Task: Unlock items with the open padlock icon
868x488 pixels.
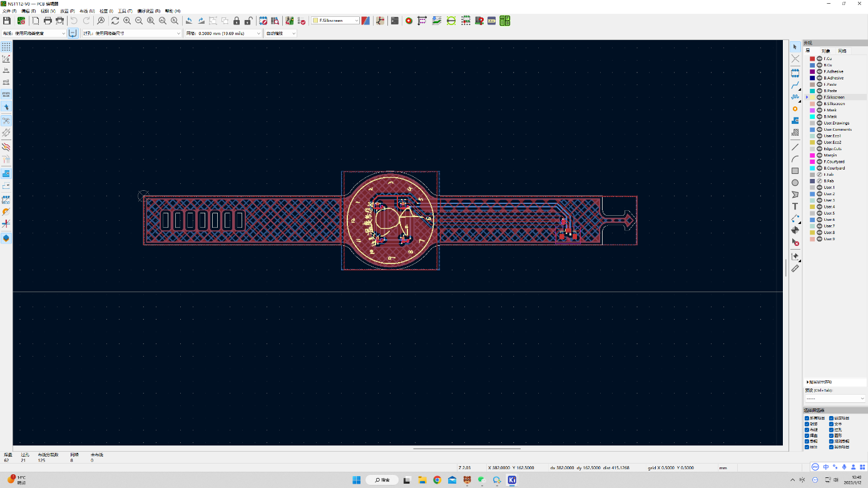Action: [248, 21]
